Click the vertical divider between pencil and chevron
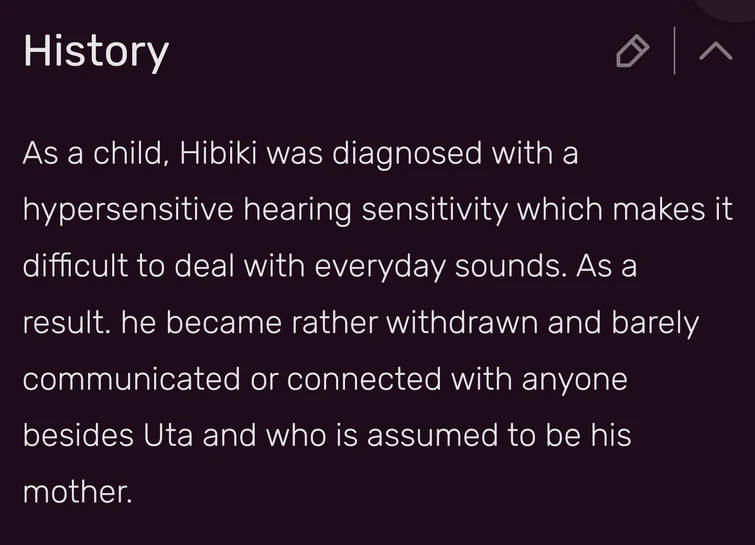This screenshot has width=755, height=545. coord(674,51)
